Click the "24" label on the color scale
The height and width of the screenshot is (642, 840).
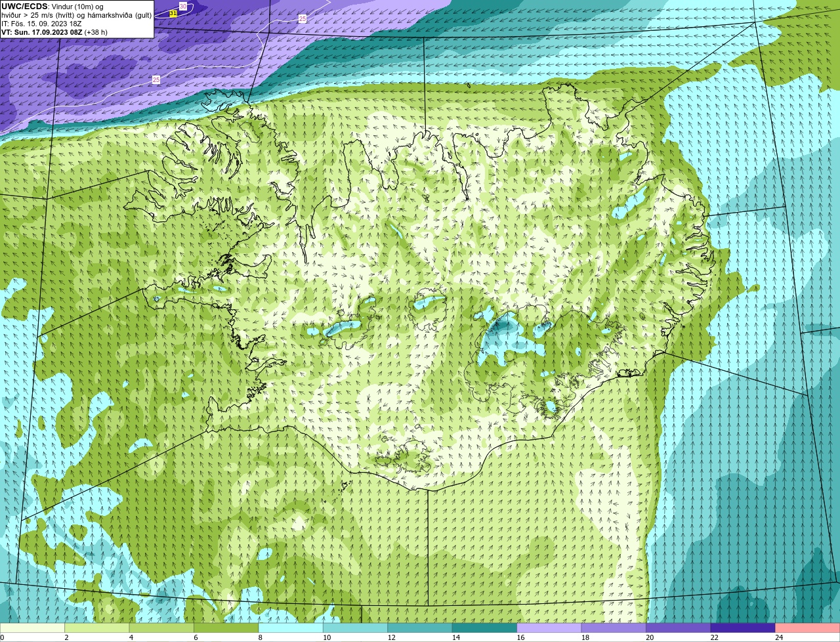click(x=779, y=637)
